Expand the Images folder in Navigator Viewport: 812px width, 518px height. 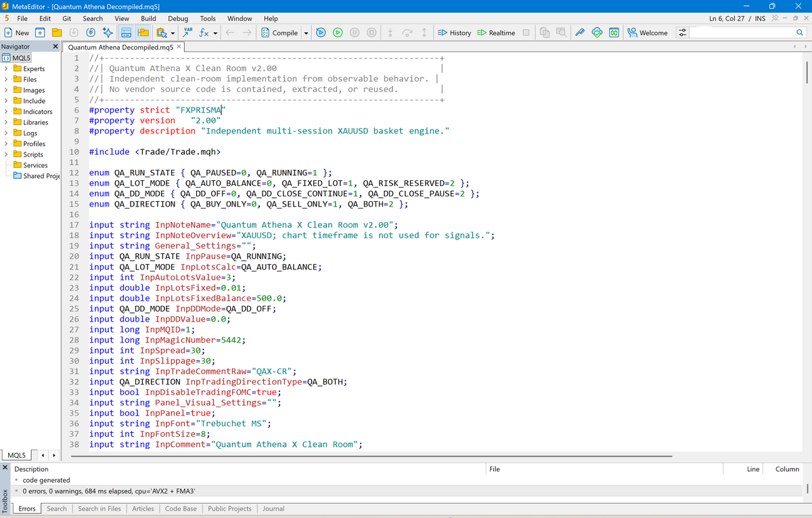[6, 90]
